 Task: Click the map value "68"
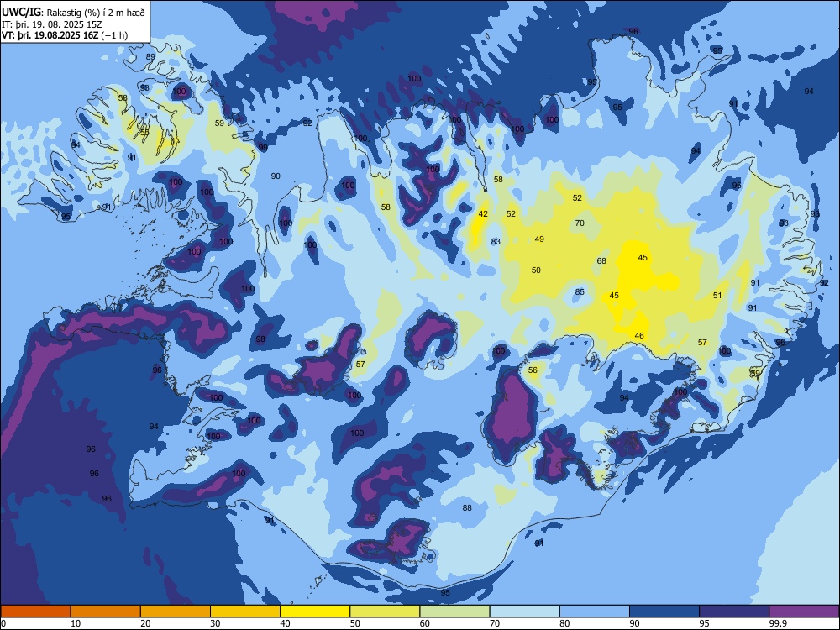601,261
